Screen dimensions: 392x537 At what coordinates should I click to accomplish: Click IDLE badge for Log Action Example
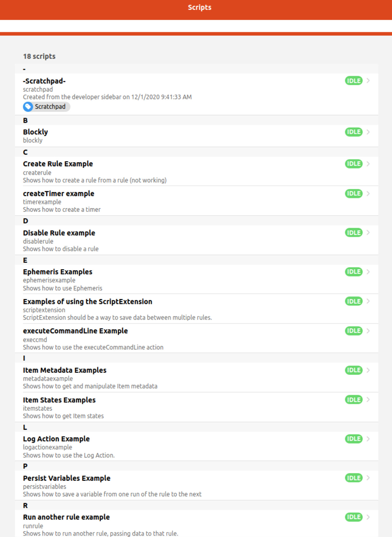[353, 439]
